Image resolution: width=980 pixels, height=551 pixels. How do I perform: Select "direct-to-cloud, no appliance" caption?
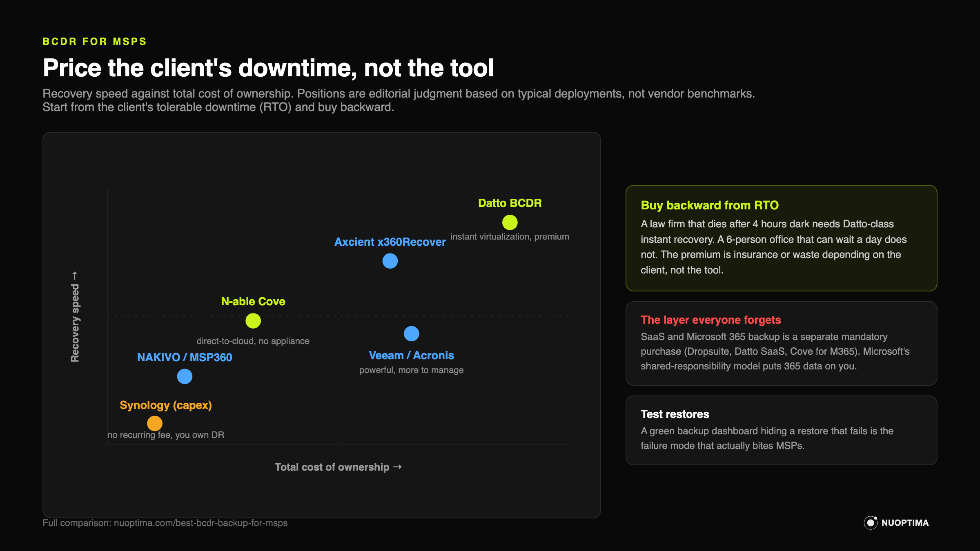click(253, 341)
